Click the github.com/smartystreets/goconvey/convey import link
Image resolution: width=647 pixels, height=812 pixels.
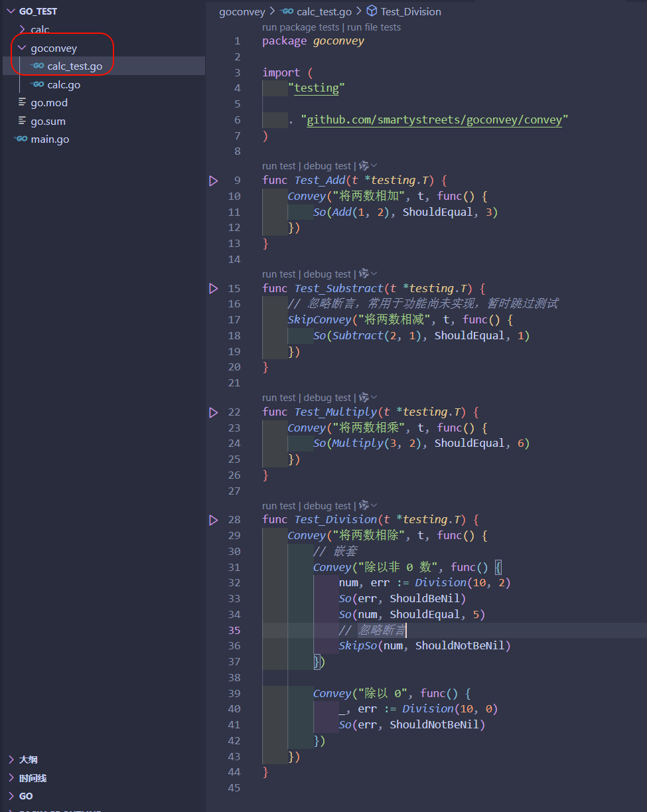pos(435,120)
